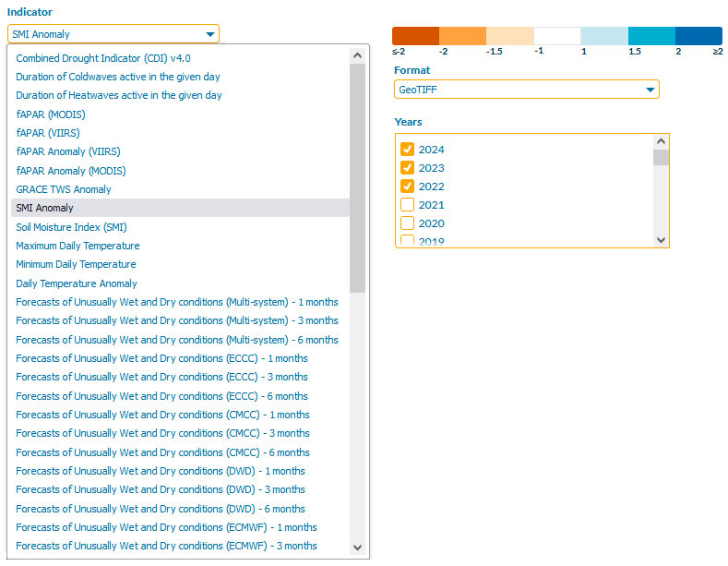Click the Years list scroll down arrow
This screenshot has height=566, width=728.
pyautogui.click(x=662, y=240)
